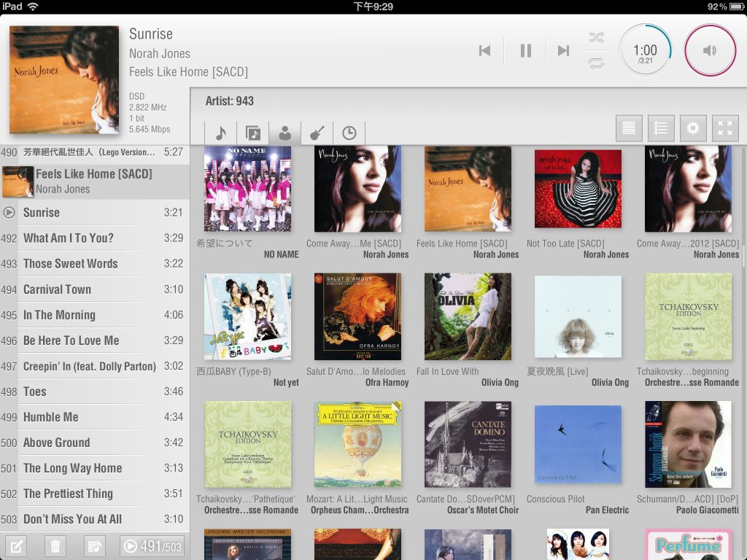The image size is (747, 560).
Task: Switch to compact list view
Action: [x=629, y=128]
